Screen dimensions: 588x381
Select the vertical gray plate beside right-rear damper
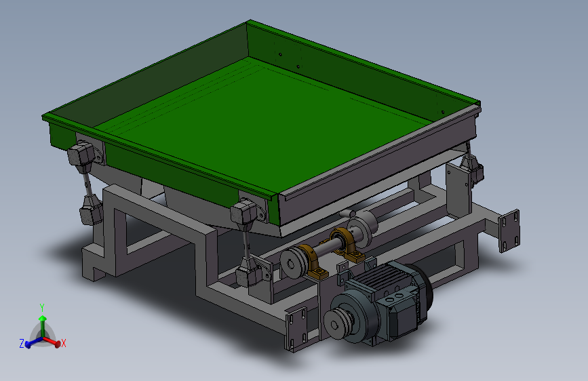pos(458,190)
